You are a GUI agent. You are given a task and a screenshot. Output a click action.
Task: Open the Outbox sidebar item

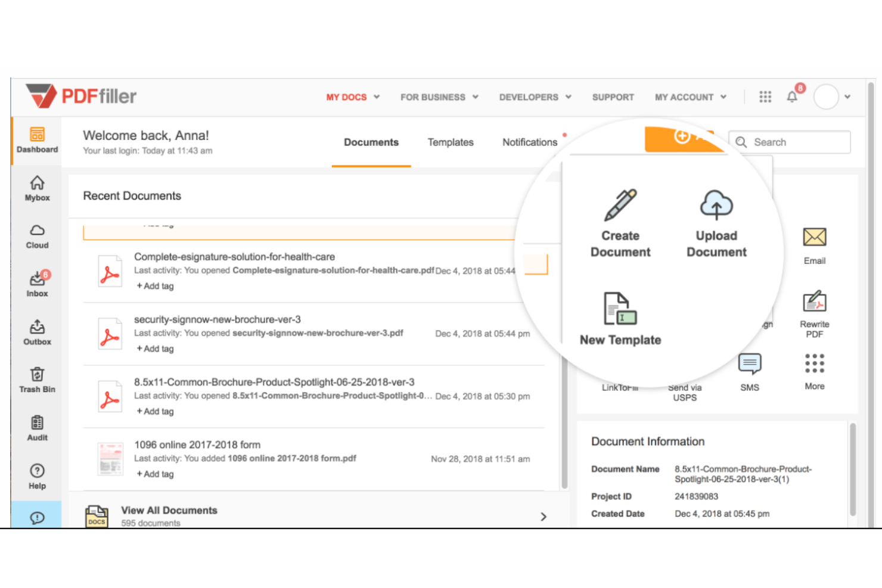click(x=37, y=332)
